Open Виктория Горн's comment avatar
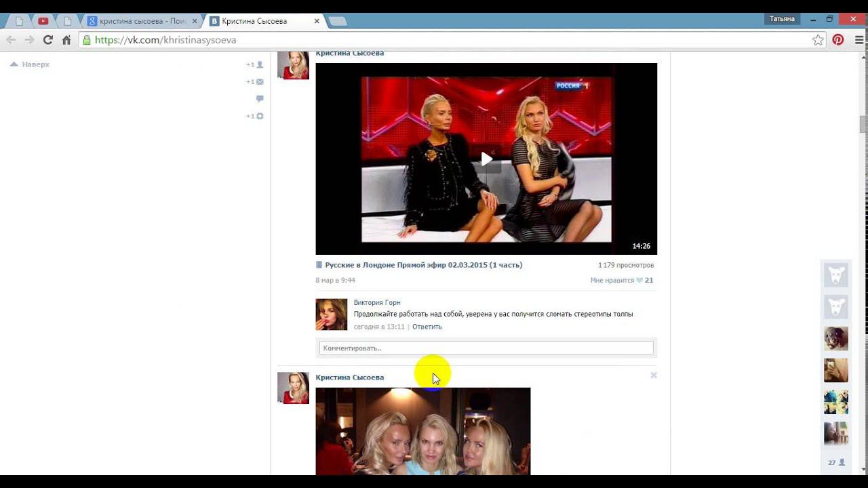The image size is (868, 488). (332, 314)
